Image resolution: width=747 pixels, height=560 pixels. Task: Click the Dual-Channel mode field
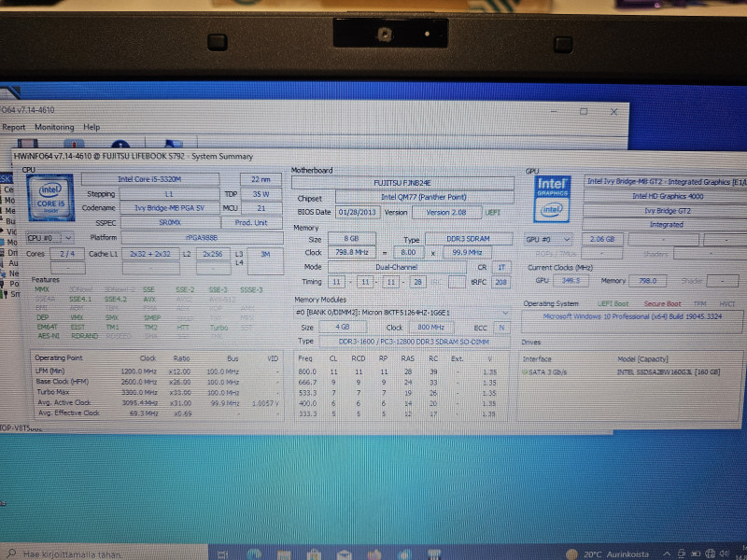tap(397, 267)
